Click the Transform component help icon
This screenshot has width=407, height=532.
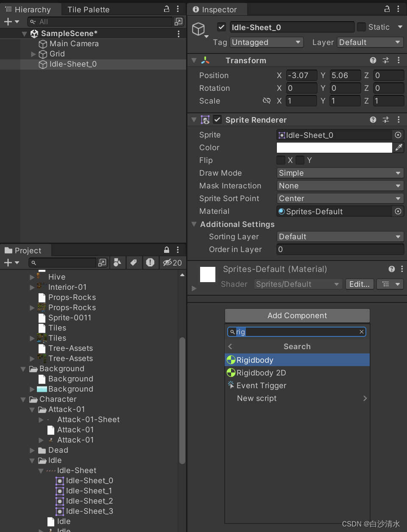point(373,60)
